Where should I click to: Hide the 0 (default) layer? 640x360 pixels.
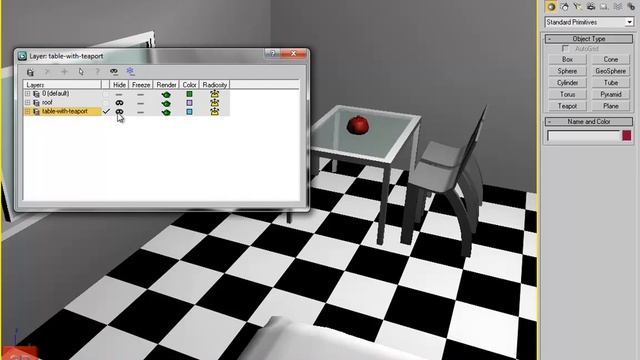pyautogui.click(x=119, y=94)
